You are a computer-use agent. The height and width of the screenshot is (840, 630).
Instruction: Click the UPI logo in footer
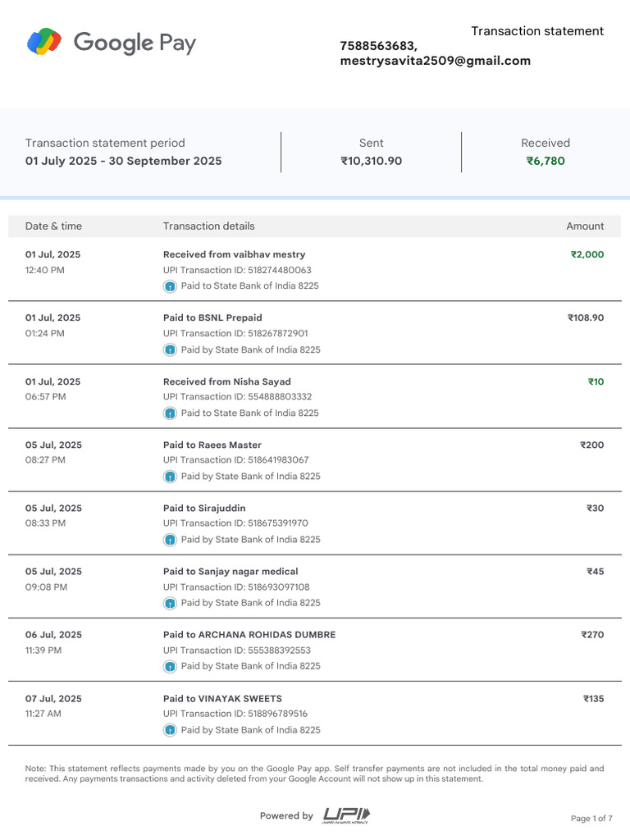[346, 815]
